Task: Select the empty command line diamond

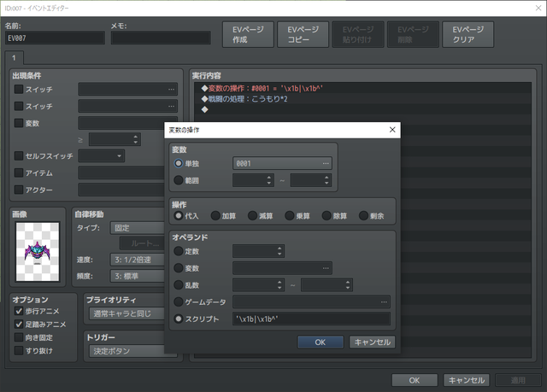Action: pyautogui.click(x=205, y=109)
